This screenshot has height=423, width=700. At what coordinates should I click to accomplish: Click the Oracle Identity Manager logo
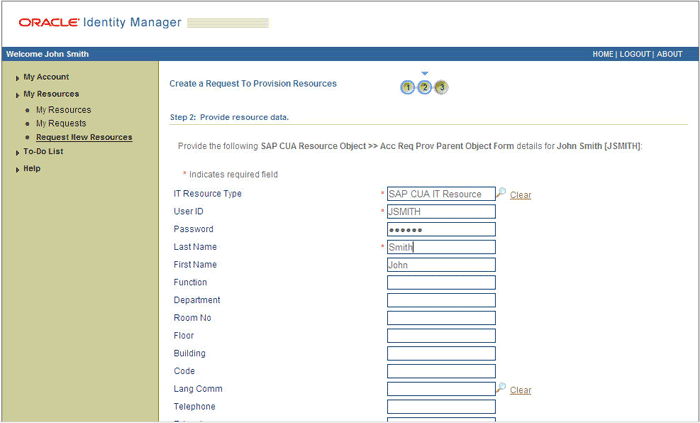click(100, 22)
